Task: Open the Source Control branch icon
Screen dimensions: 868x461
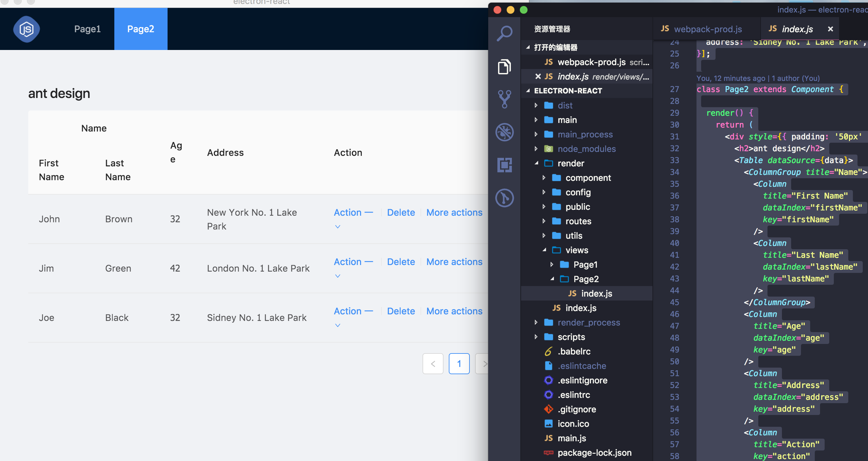Action: 504,99
